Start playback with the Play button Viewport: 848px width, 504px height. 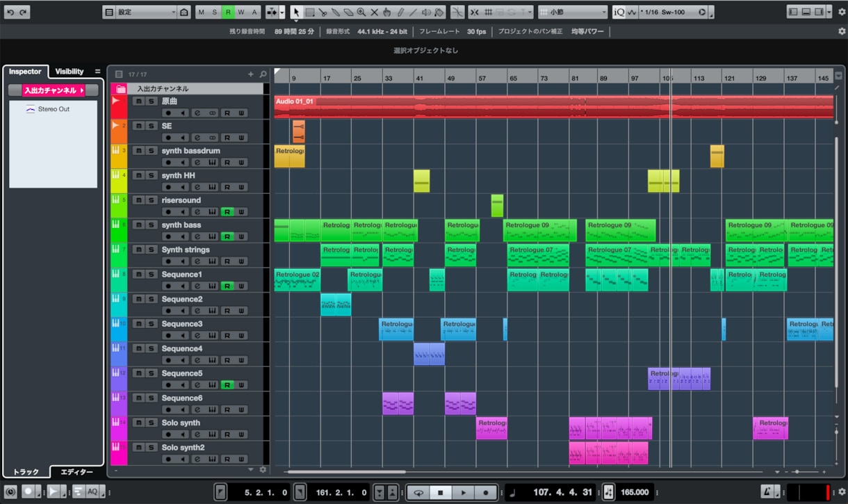pyautogui.click(x=463, y=492)
